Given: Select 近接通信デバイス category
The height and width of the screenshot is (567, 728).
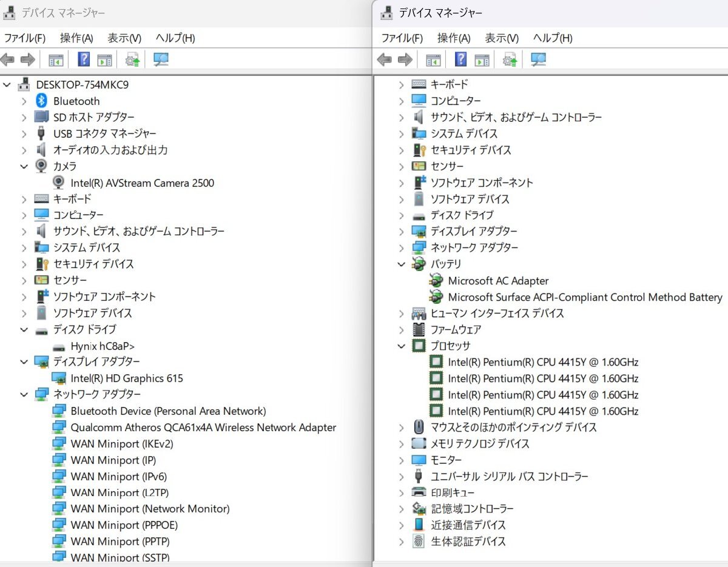Looking at the screenshot, I should pyautogui.click(x=468, y=525).
